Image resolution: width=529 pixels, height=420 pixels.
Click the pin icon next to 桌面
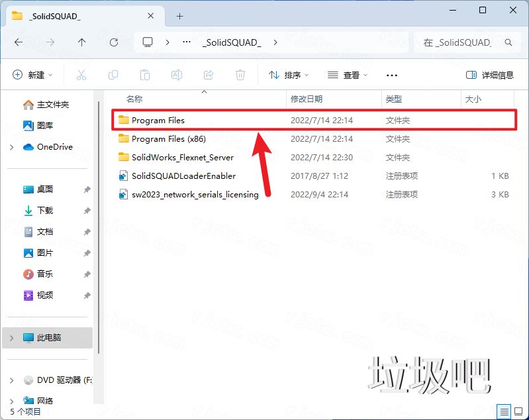click(x=87, y=189)
